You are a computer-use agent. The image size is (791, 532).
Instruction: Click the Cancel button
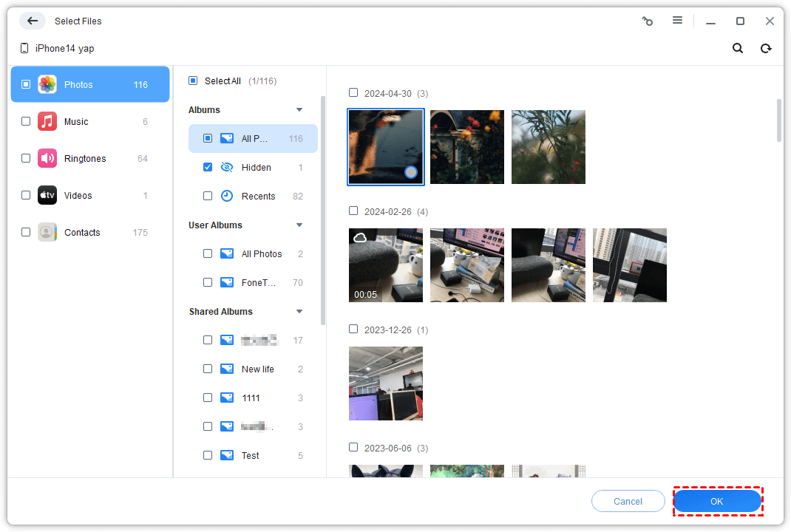628,501
